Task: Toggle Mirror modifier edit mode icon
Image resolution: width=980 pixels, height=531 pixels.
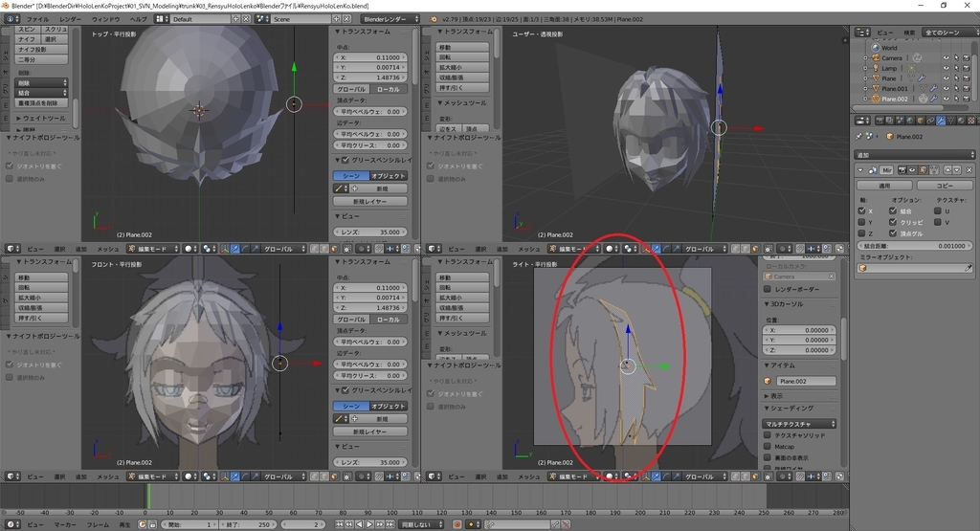Action: click(923, 170)
